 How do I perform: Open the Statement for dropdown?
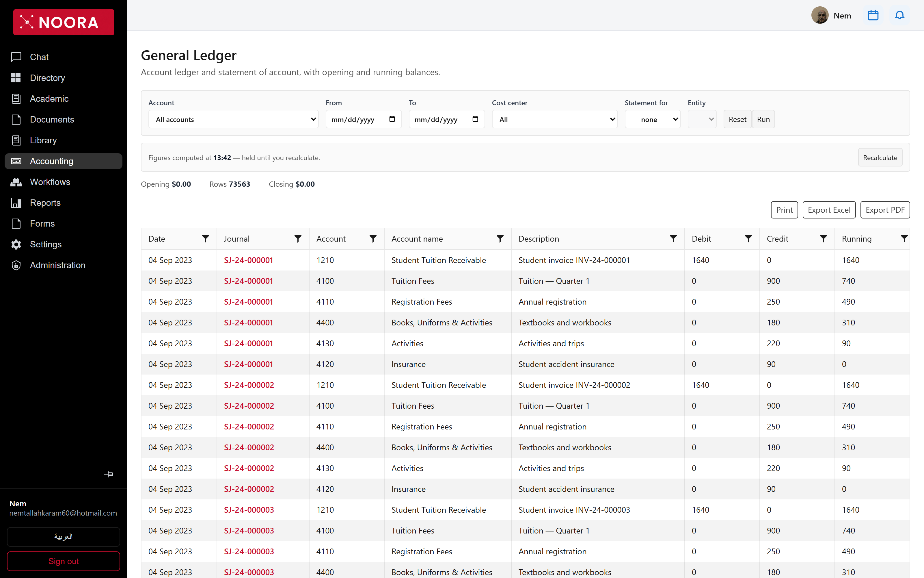(x=653, y=119)
